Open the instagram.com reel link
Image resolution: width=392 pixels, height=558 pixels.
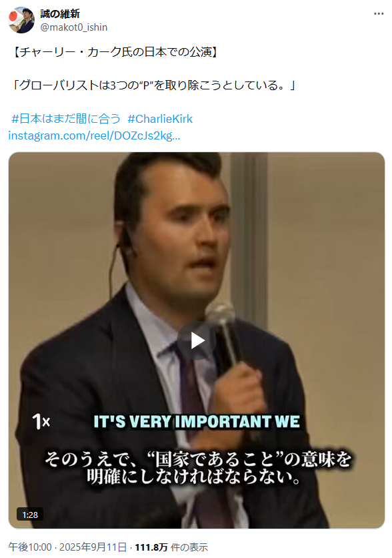(x=94, y=135)
